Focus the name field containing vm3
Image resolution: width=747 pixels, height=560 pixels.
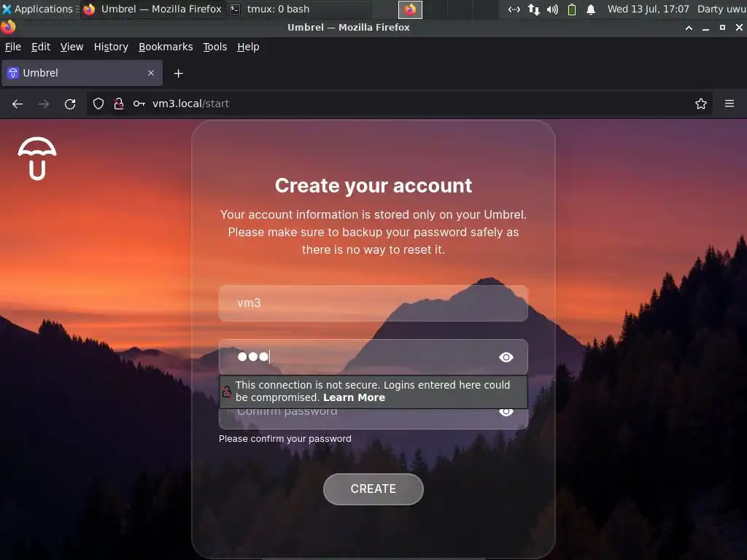373,303
